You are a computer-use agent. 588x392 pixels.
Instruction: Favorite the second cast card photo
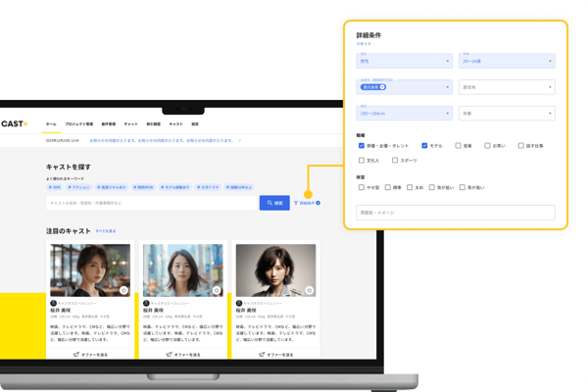pyautogui.click(x=217, y=291)
